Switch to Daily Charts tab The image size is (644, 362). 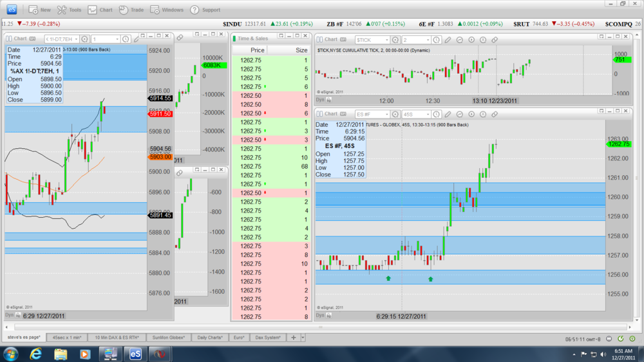[x=210, y=338]
